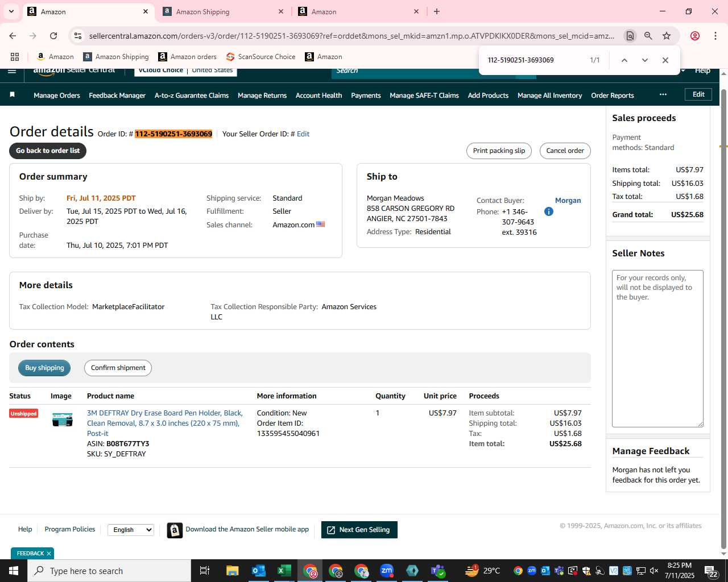Close the FEEDBACK tab widget
Image resolution: width=728 pixels, height=582 pixels.
(x=49, y=553)
